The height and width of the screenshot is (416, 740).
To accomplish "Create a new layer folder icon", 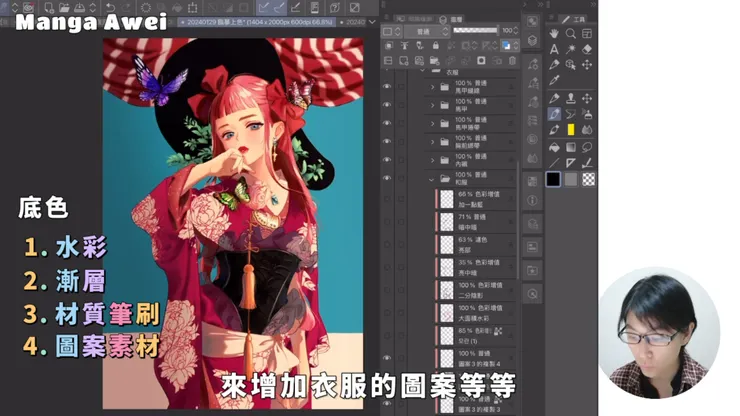I will point(434,60).
